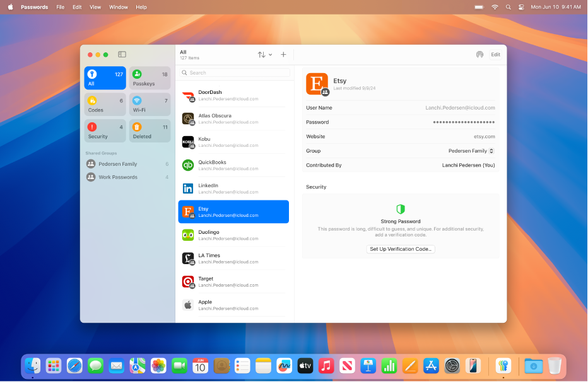Open the Deleted passwords folder
This screenshot has width=588, height=382.
150,130
